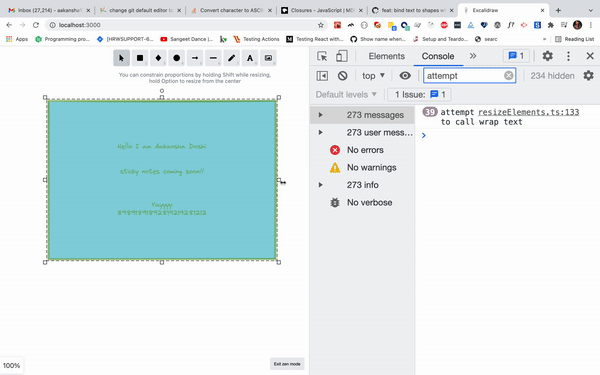The image size is (600, 375).
Task: Open Chrome three-dot menu
Action: (x=591, y=25)
